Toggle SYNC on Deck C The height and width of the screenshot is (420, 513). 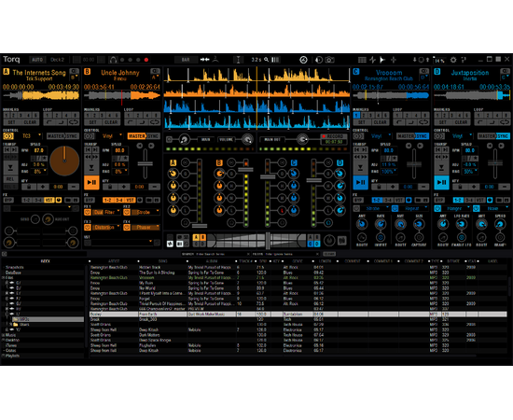(422, 136)
